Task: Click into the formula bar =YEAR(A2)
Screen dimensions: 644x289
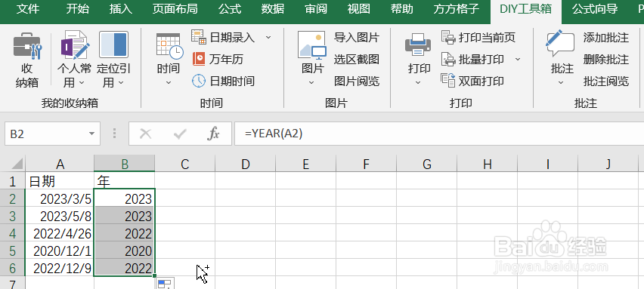Action: click(439, 134)
